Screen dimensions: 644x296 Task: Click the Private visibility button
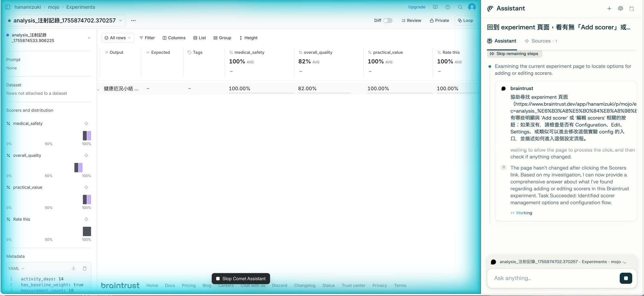(439, 20)
